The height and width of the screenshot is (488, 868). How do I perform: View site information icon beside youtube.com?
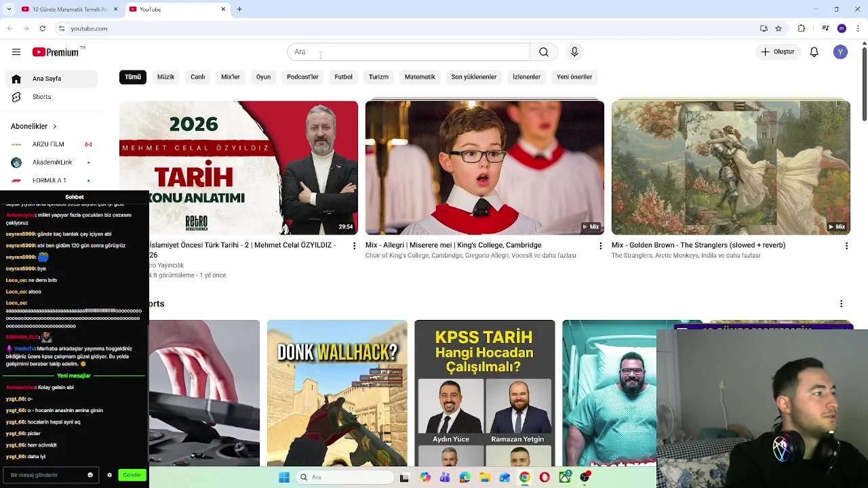(62, 28)
